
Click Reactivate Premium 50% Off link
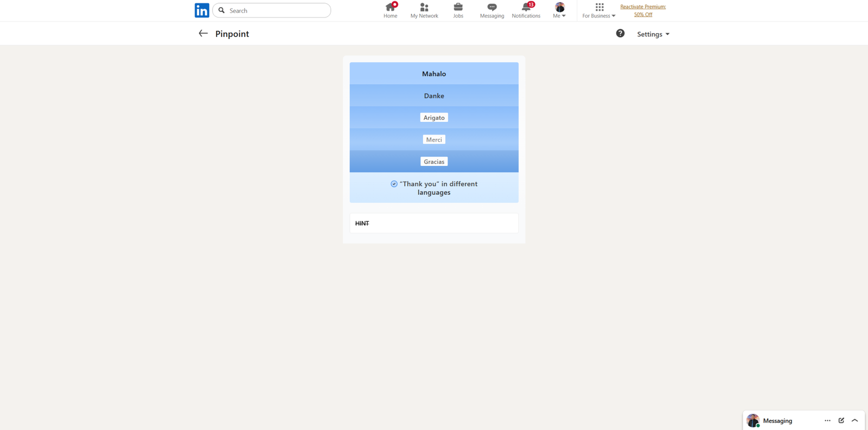point(643,10)
